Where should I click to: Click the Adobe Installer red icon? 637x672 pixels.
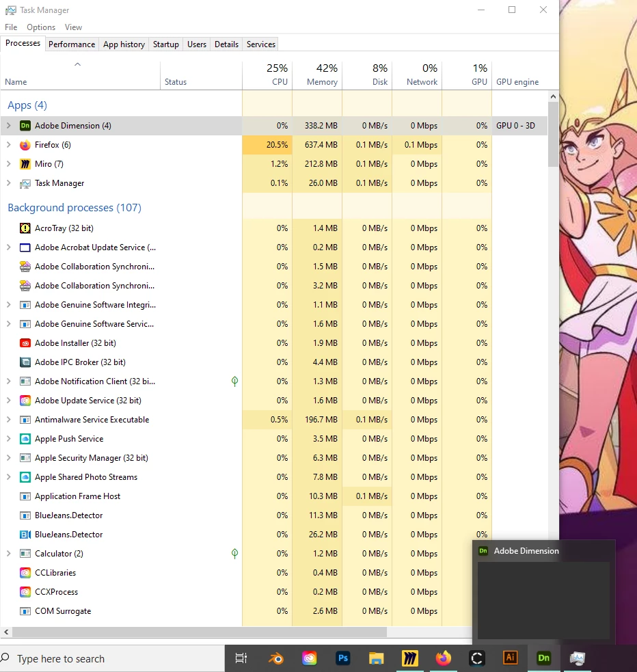25,343
